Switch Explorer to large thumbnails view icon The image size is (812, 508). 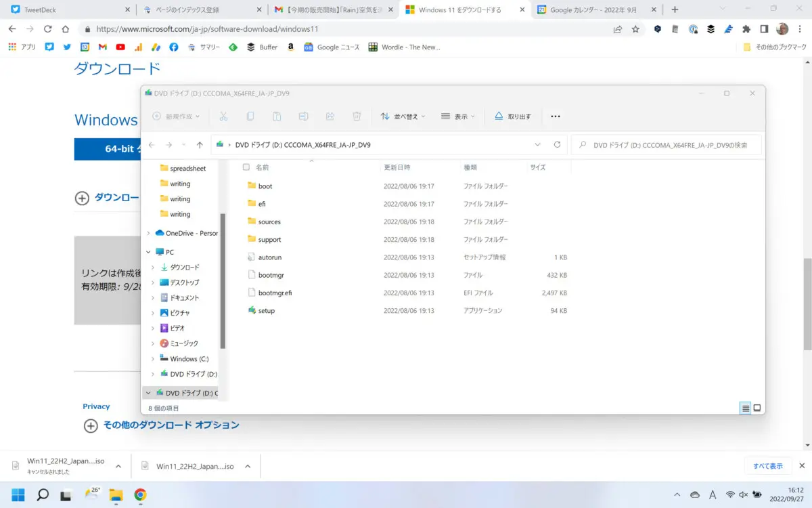(x=757, y=408)
